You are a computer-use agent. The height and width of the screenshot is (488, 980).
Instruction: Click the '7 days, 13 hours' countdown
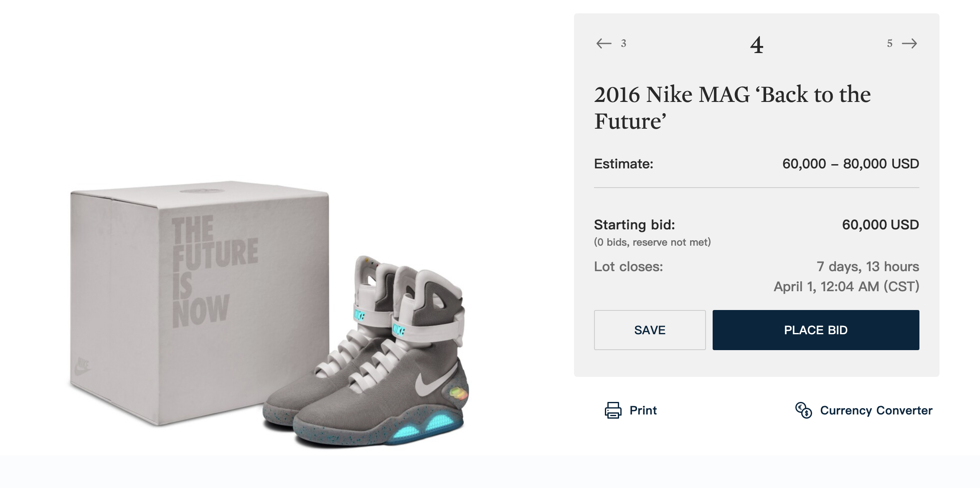(x=868, y=267)
